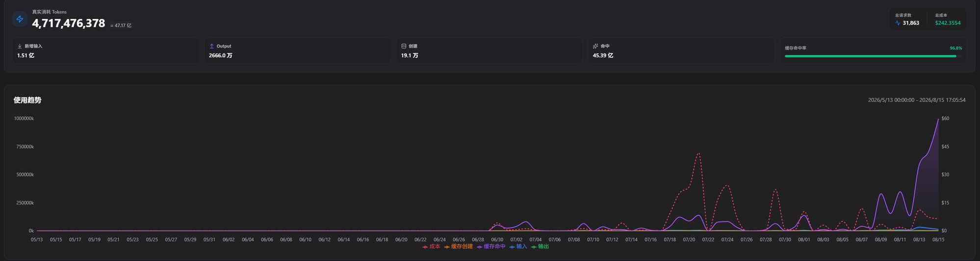This screenshot has height=261, width=980.
Task: Toggle the 输入 series in the legend
Action: tap(518, 247)
